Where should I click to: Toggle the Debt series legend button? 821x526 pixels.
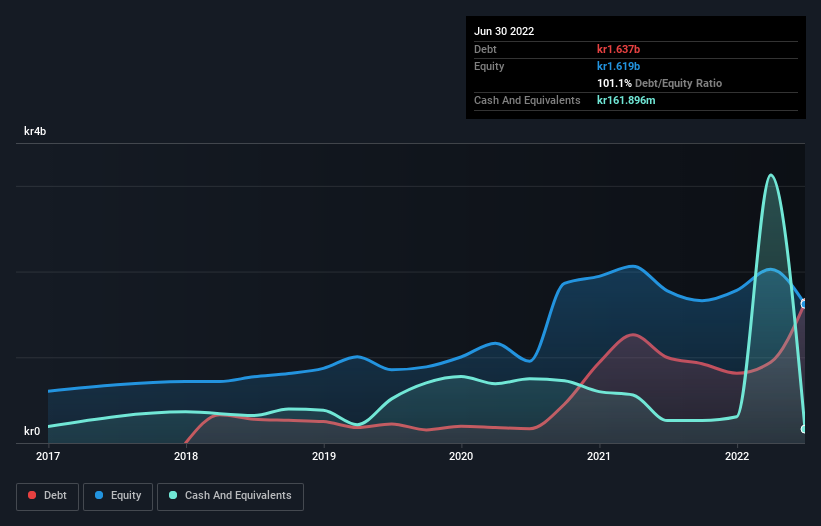coord(47,497)
